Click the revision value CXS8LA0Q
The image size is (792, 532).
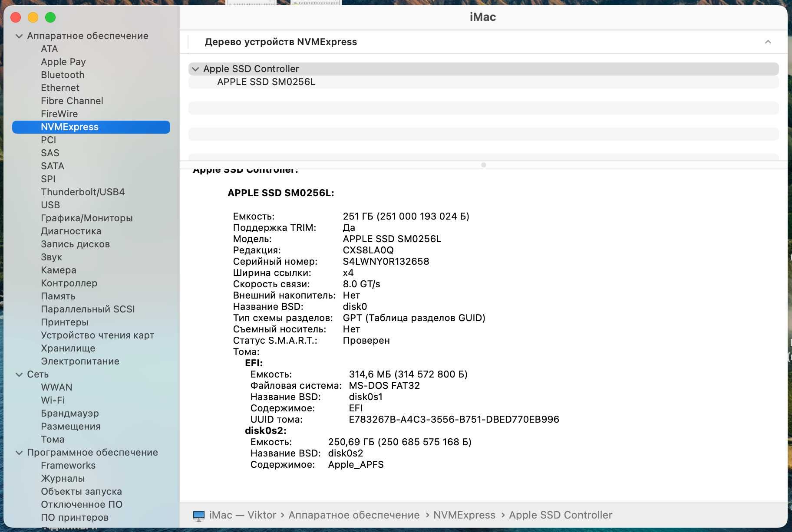[368, 250]
